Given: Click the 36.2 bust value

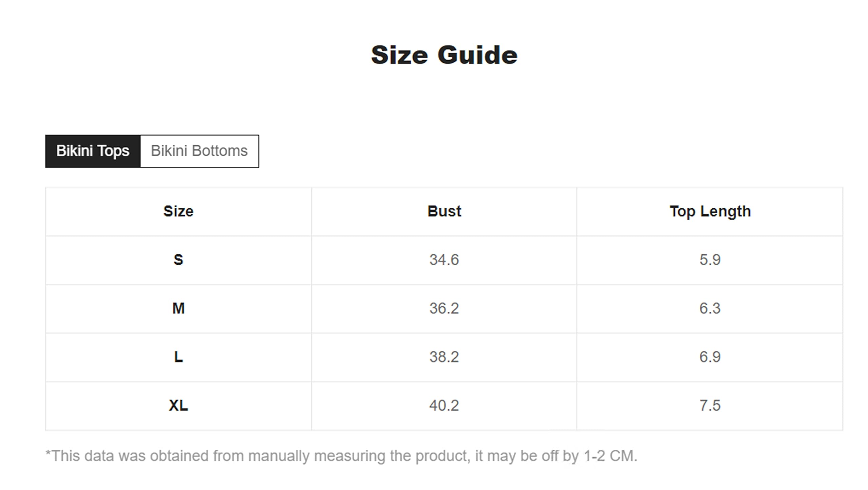Looking at the screenshot, I should [x=444, y=308].
